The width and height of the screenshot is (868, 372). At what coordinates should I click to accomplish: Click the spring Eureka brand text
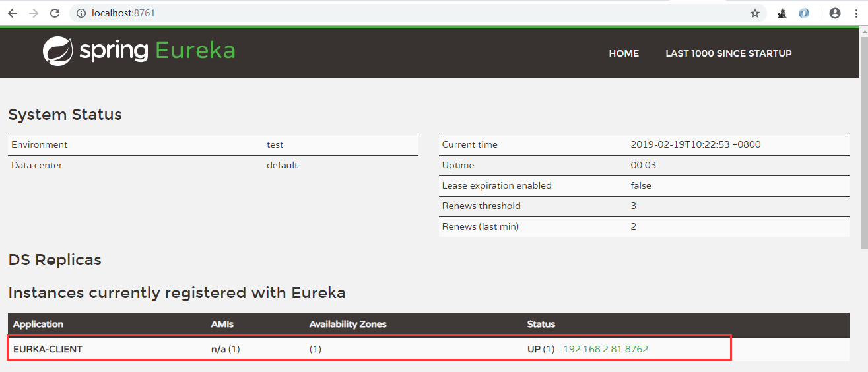coord(157,51)
